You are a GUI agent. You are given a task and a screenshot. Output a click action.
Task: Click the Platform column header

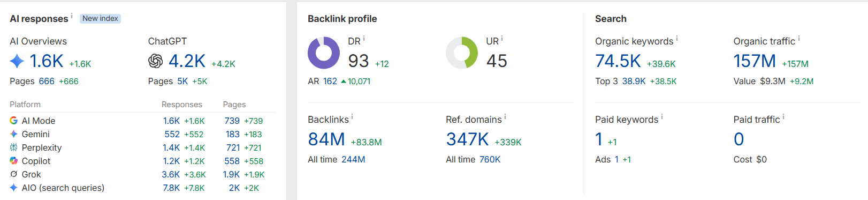[x=25, y=105]
